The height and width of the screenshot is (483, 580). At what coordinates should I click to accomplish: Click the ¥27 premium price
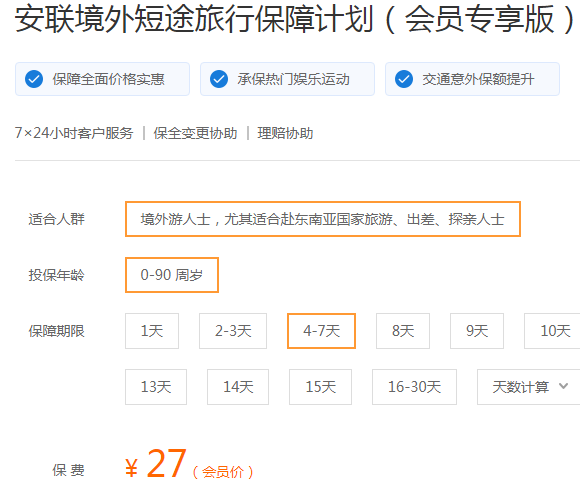click(x=155, y=464)
